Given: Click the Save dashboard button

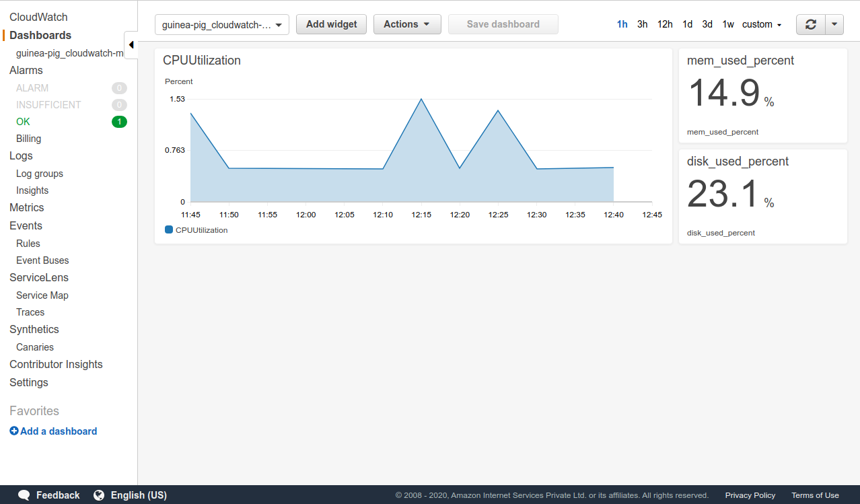Looking at the screenshot, I should [x=503, y=24].
